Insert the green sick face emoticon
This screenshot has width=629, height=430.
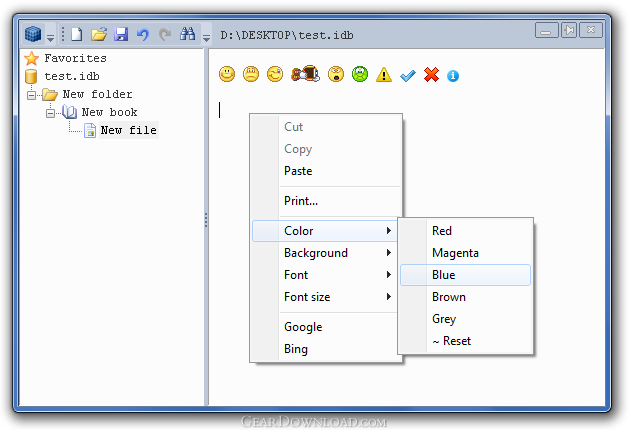click(360, 74)
